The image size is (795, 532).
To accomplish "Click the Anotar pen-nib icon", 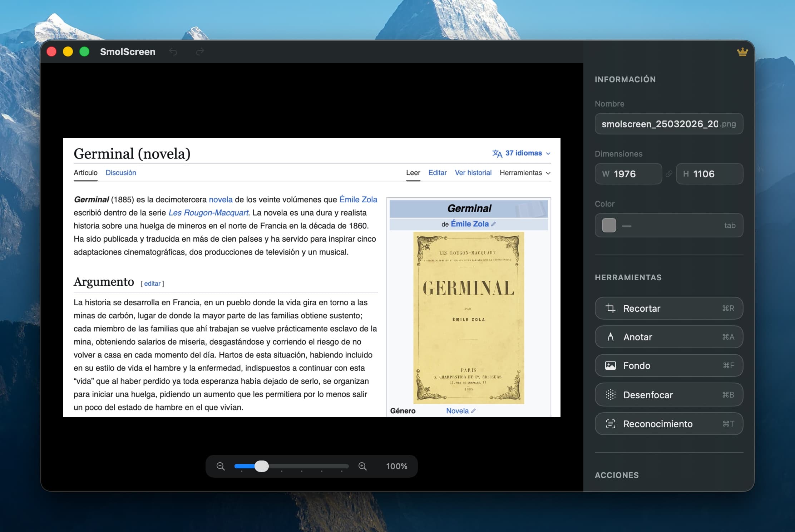I will [x=611, y=337].
